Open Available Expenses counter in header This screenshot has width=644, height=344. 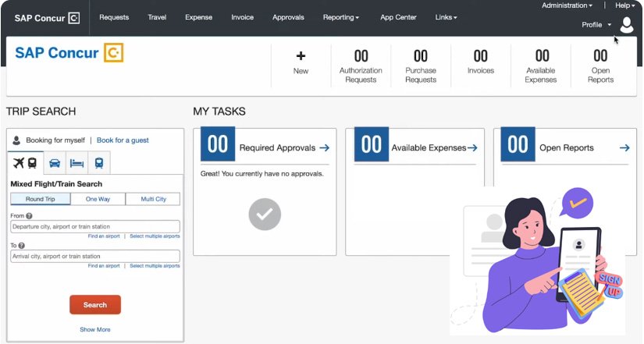541,66
